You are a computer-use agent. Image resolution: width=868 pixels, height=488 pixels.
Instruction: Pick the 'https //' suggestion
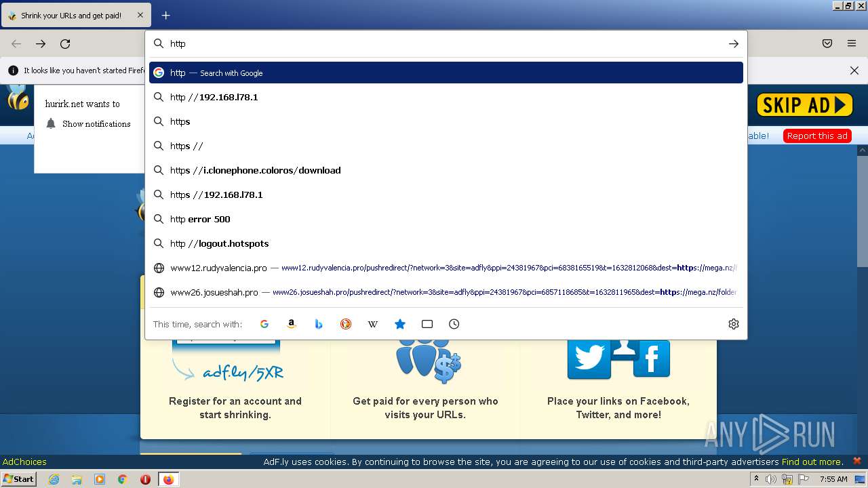click(446, 146)
